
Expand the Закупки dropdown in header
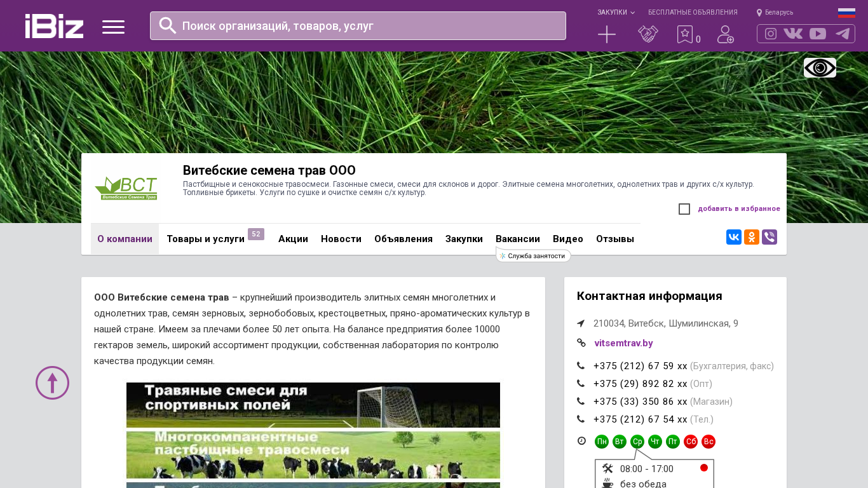(616, 12)
